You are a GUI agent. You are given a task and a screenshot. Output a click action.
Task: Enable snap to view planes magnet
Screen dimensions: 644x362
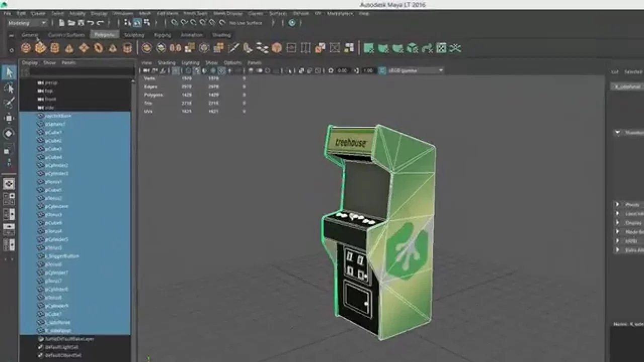tap(213, 23)
